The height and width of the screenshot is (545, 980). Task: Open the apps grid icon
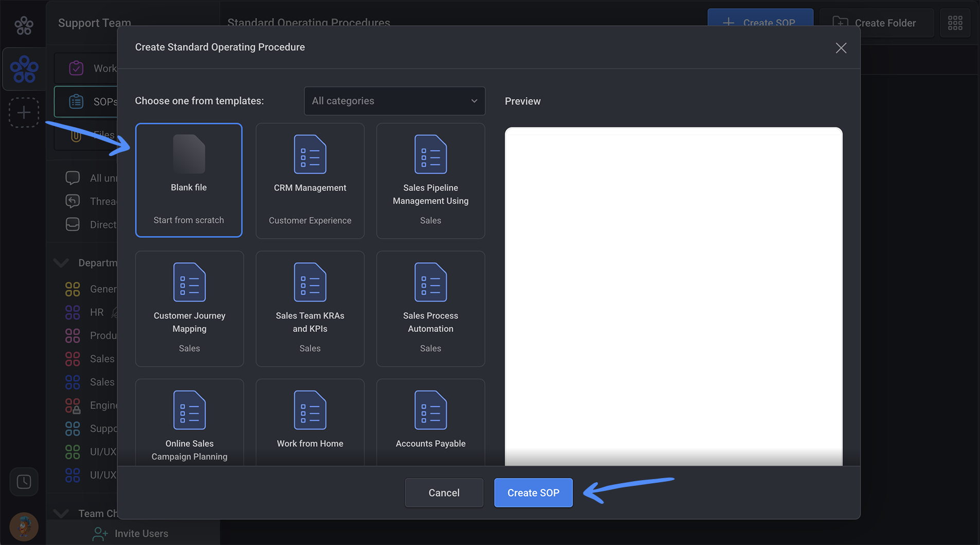click(x=955, y=23)
